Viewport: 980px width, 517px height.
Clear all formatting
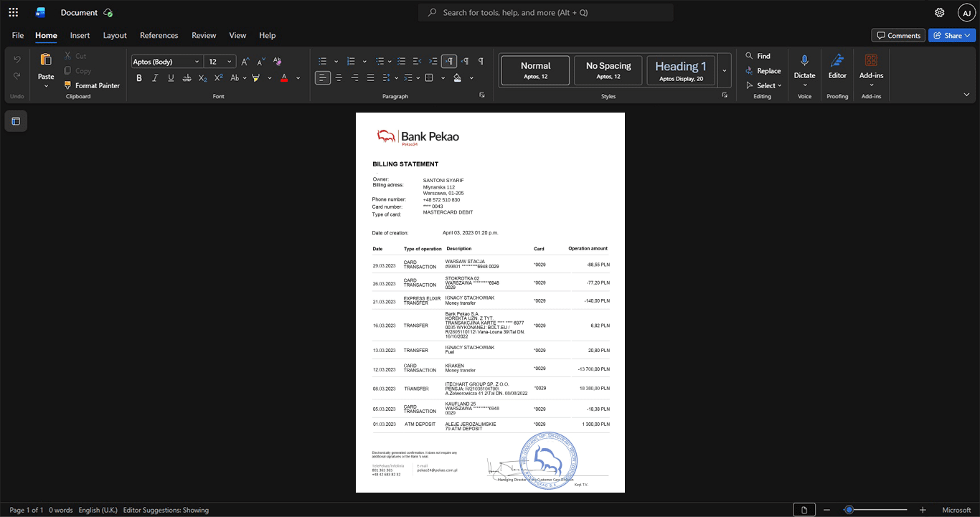coord(278,62)
